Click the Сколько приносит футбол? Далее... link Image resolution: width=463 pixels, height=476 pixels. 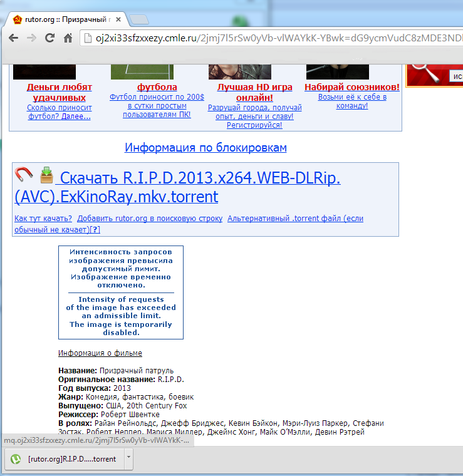[59, 112]
